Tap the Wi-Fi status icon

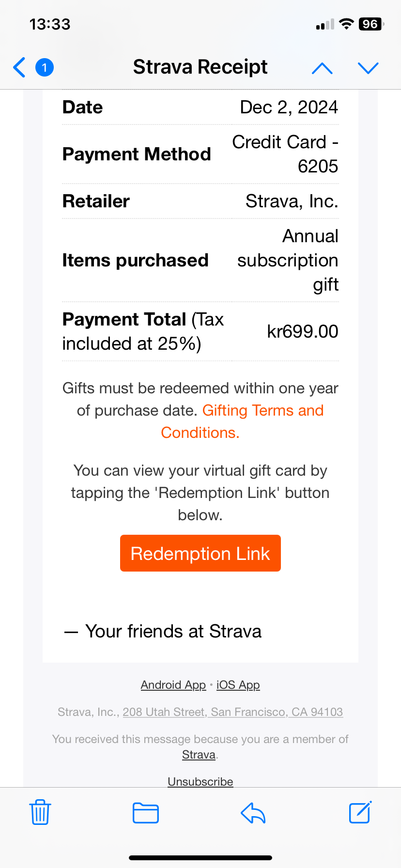tap(346, 24)
